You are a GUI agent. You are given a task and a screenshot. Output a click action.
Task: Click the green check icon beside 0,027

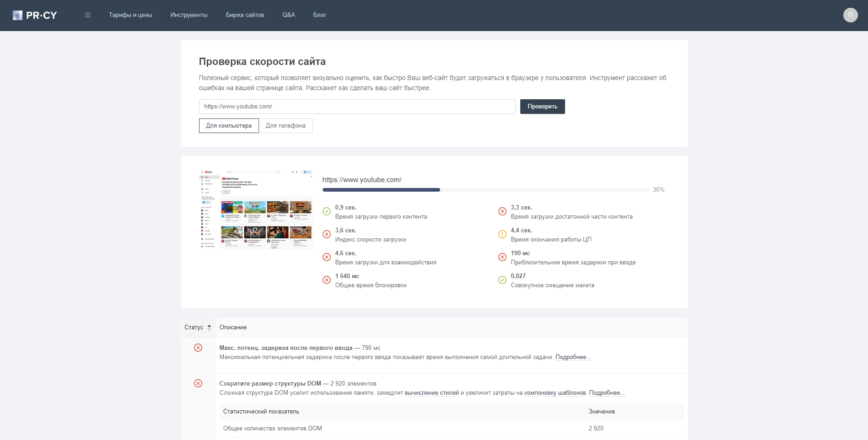pos(502,280)
